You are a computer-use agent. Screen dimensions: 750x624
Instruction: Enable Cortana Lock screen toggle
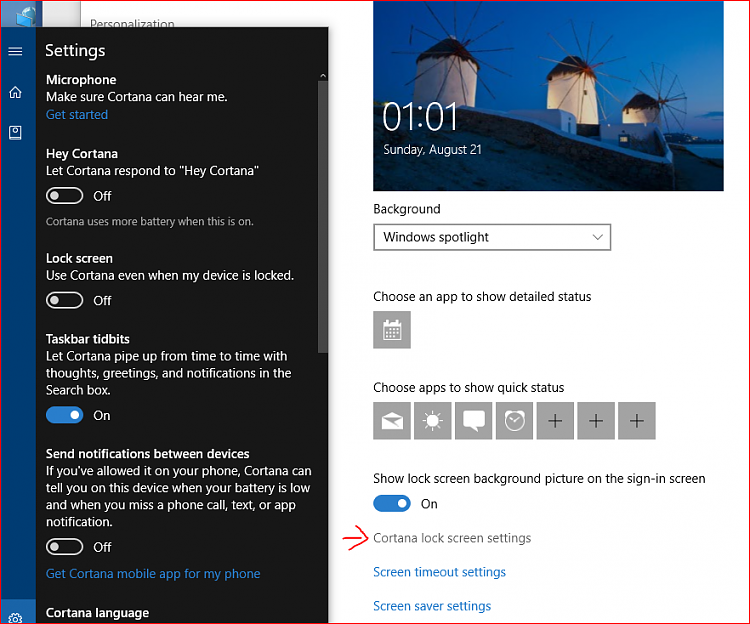[65, 300]
